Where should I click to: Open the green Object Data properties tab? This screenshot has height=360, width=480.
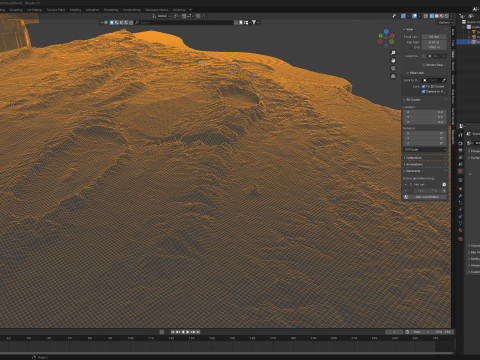click(460, 223)
